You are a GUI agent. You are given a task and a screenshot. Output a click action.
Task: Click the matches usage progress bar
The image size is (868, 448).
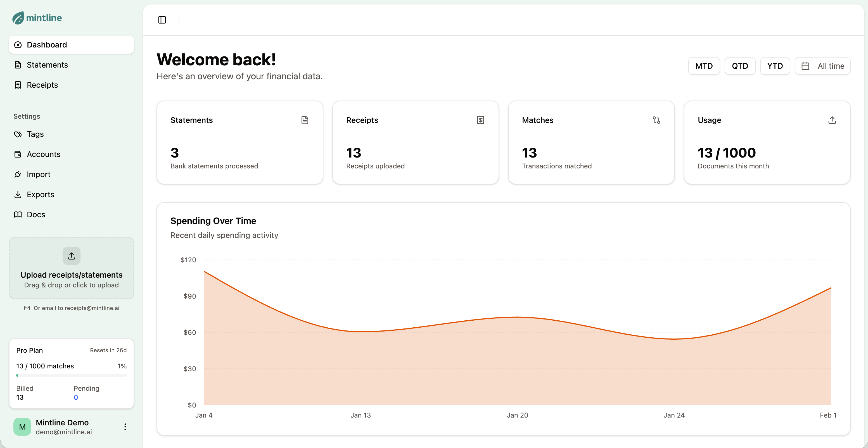point(72,375)
